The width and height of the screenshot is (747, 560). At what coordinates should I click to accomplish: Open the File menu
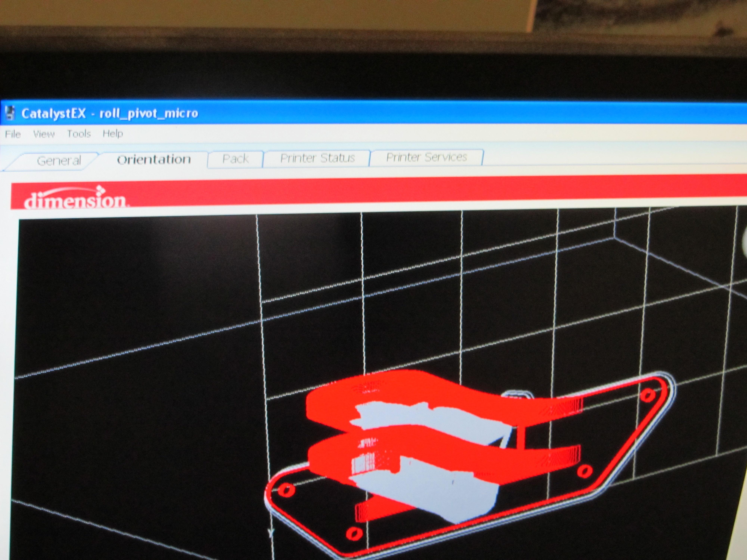pyautogui.click(x=13, y=134)
